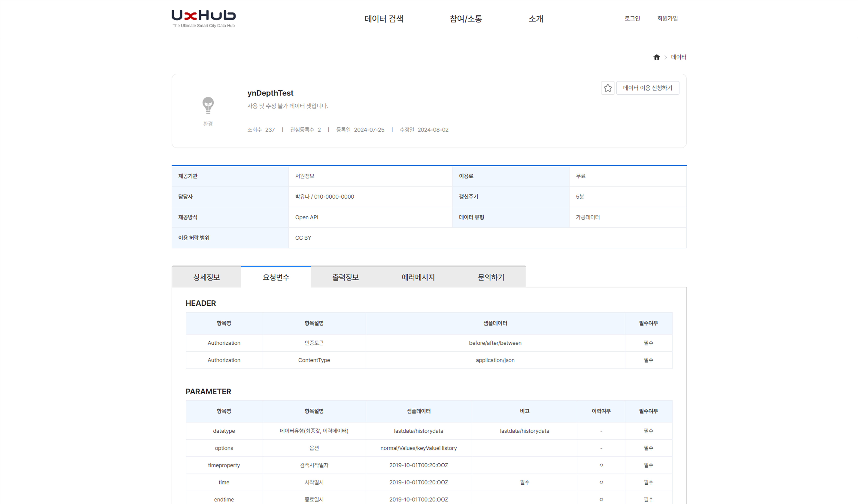This screenshot has height=504, width=858.
Task: Click the 회원가입 link
Action: pyautogui.click(x=667, y=18)
